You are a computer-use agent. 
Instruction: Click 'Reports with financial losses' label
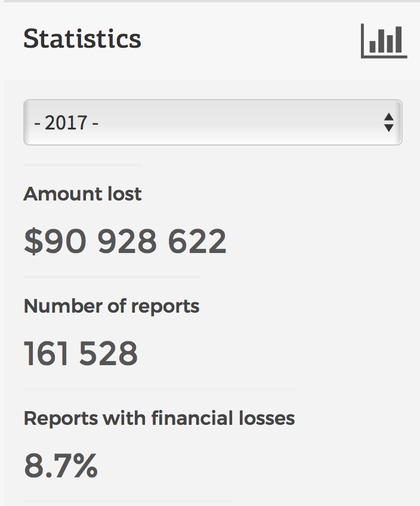click(x=159, y=418)
